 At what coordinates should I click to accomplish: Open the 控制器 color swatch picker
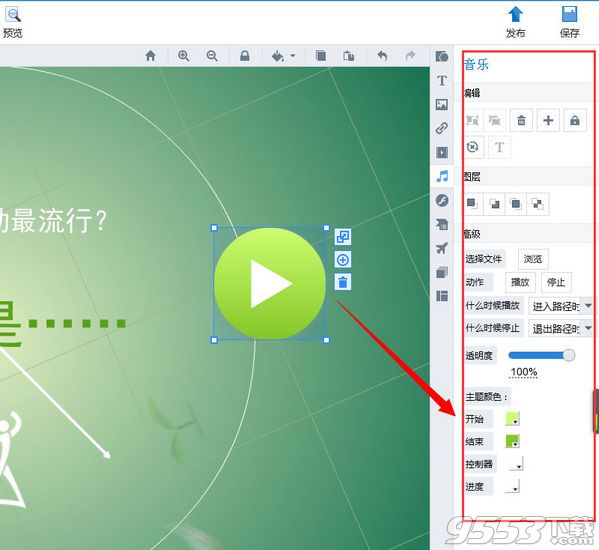click(516, 464)
